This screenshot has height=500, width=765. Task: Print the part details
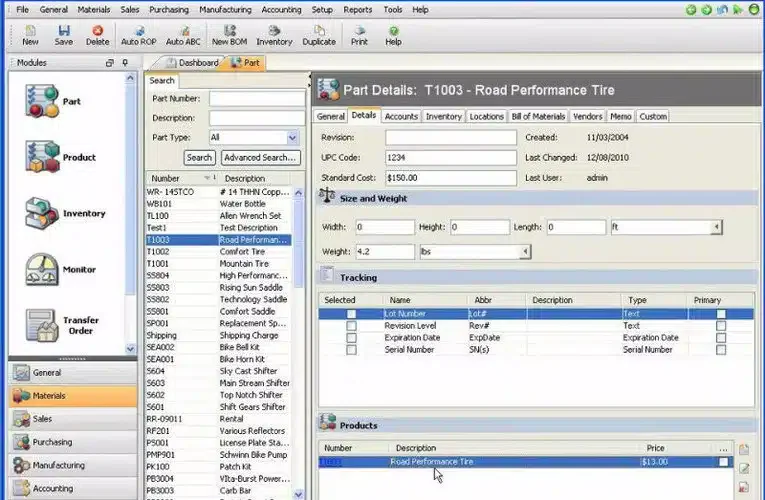click(360, 36)
